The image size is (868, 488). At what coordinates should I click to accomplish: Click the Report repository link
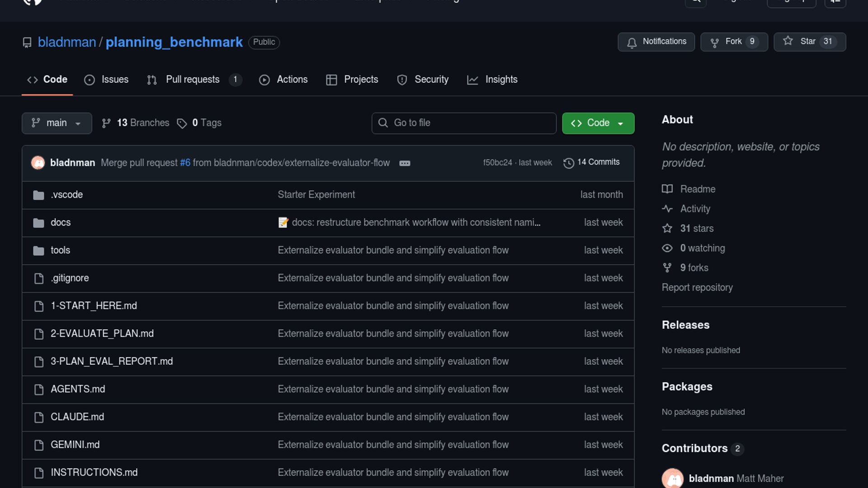[697, 287]
